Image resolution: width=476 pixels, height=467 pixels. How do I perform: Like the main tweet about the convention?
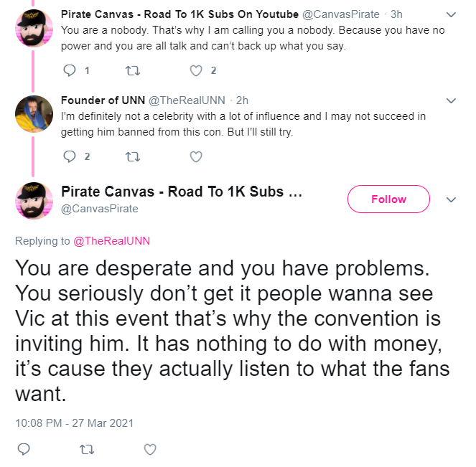(x=150, y=449)
